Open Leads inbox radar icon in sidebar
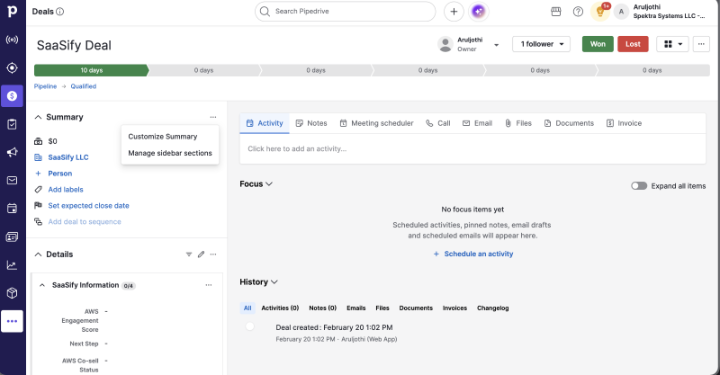The image size is (720, 375). pyautogui.click(x=12, y=40)
